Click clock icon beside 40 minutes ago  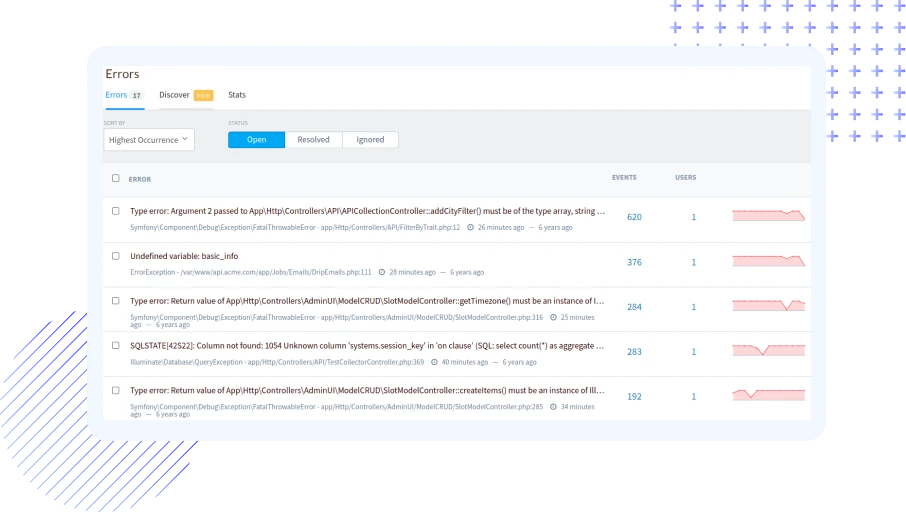click(435, 362)
